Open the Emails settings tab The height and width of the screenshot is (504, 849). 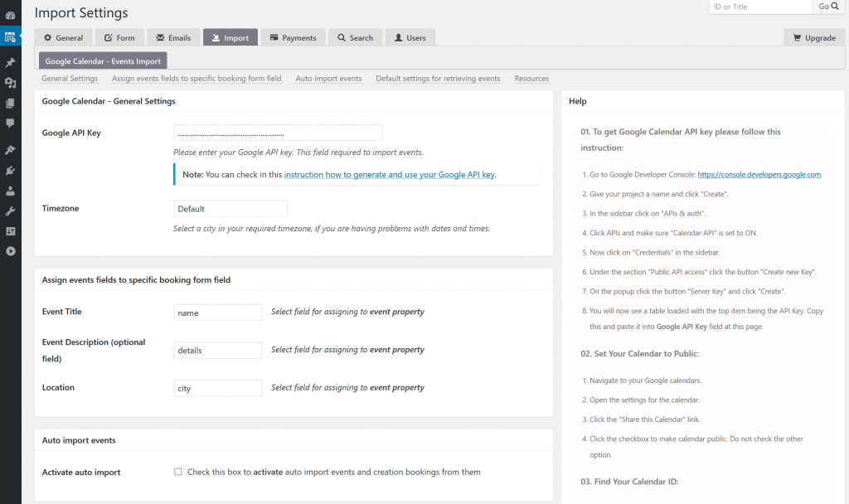(x=172, y=36)
